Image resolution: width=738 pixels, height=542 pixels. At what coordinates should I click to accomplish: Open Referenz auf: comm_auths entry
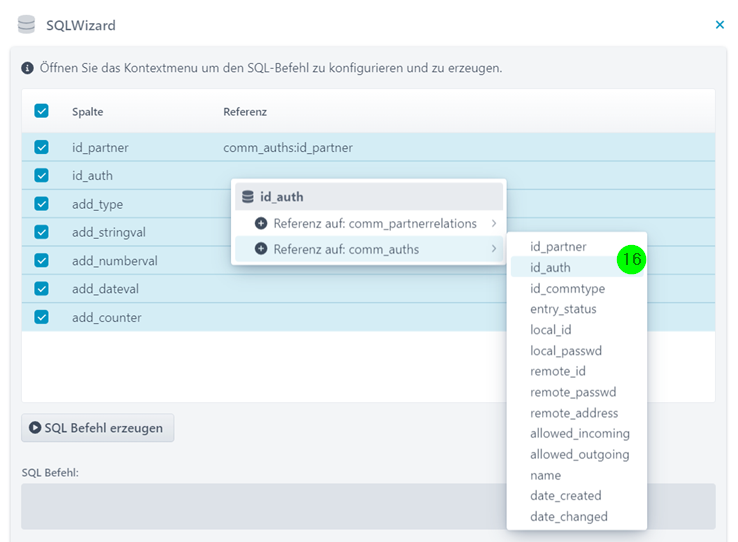369,249
